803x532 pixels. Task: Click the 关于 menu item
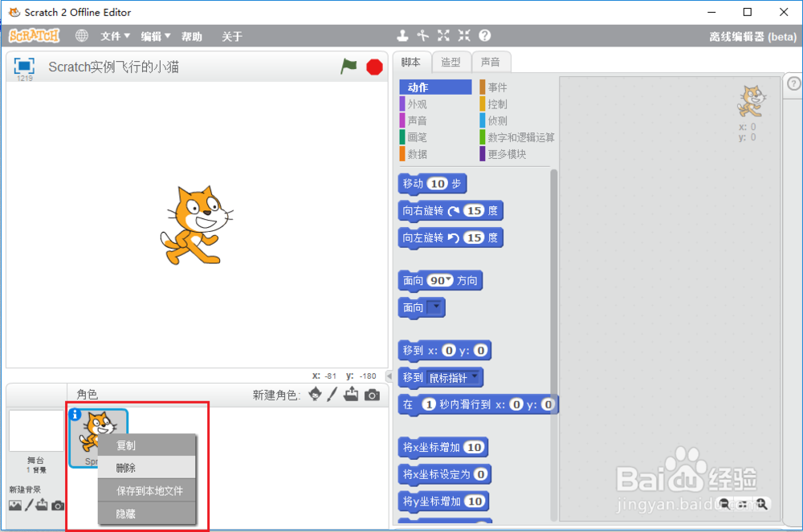pos(232,36)
